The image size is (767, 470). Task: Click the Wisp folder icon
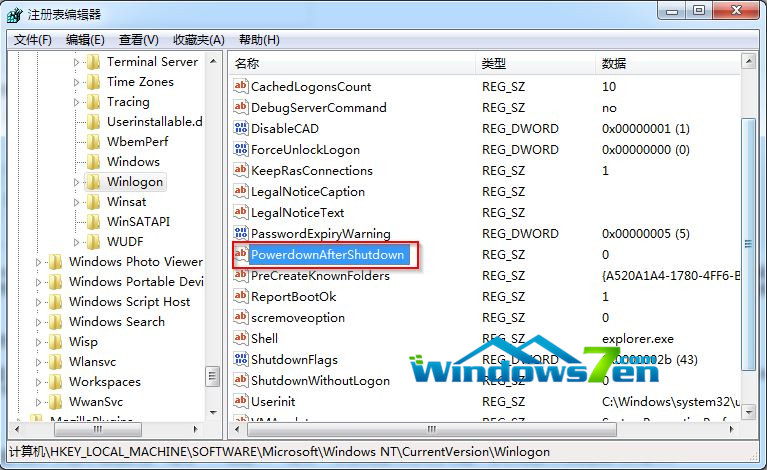pos(55,342)
